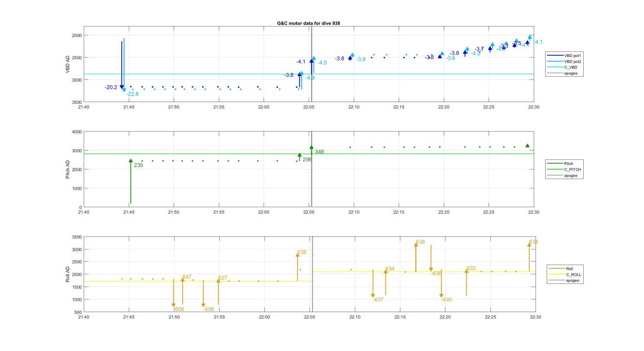Click the '-20.2' data label
Image resolution: width=644 pixels, height=351 pixels.
[x=111, y=87]
